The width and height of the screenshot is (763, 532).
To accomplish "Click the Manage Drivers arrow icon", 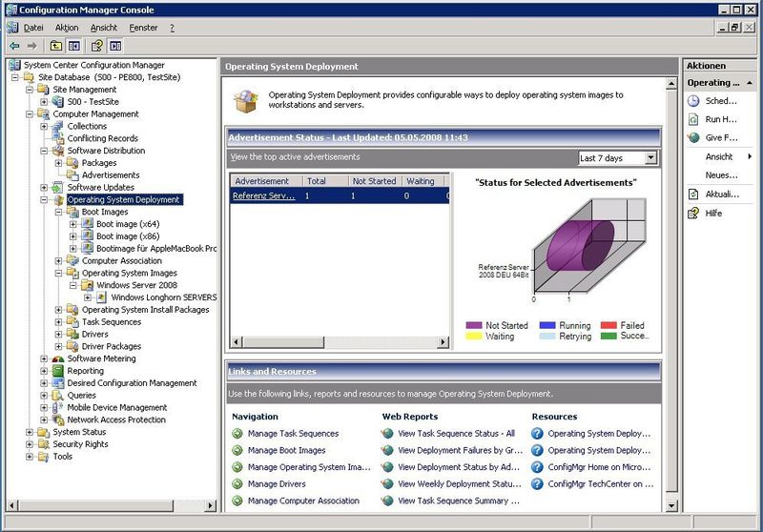I will (x=237, y=484).
